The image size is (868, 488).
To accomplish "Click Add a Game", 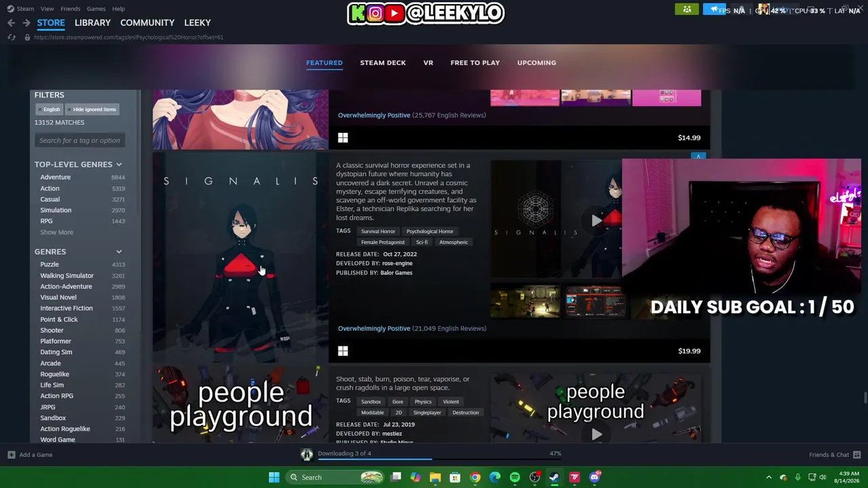I will 31,455.
